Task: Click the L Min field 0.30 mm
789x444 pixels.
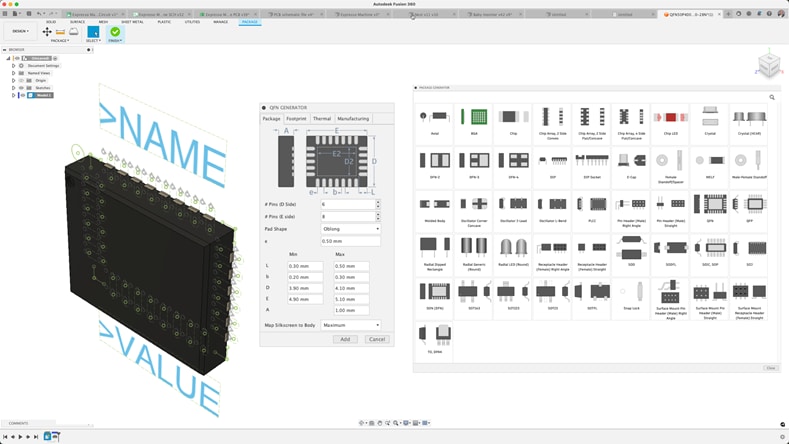Action: pyautogui.click(x=305, y=266)
